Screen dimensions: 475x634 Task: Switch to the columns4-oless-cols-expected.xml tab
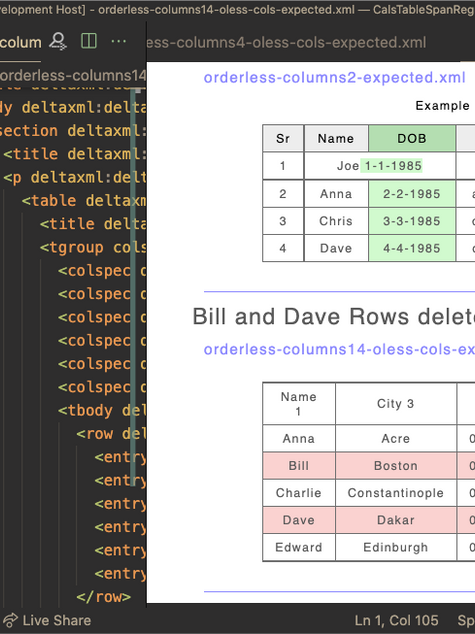286,42
